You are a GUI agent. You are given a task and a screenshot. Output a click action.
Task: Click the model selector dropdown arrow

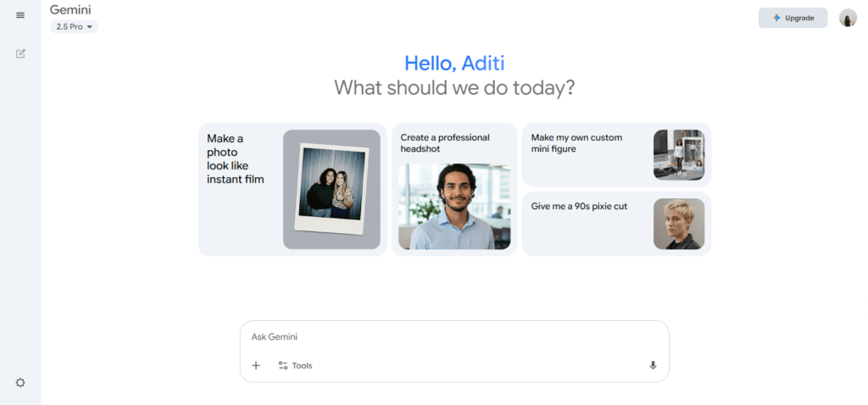click(90, 27)
